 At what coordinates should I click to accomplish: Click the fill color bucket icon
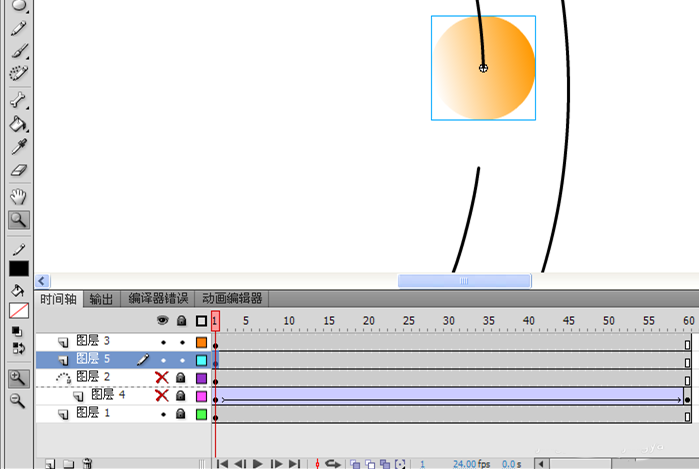[18, 291]
